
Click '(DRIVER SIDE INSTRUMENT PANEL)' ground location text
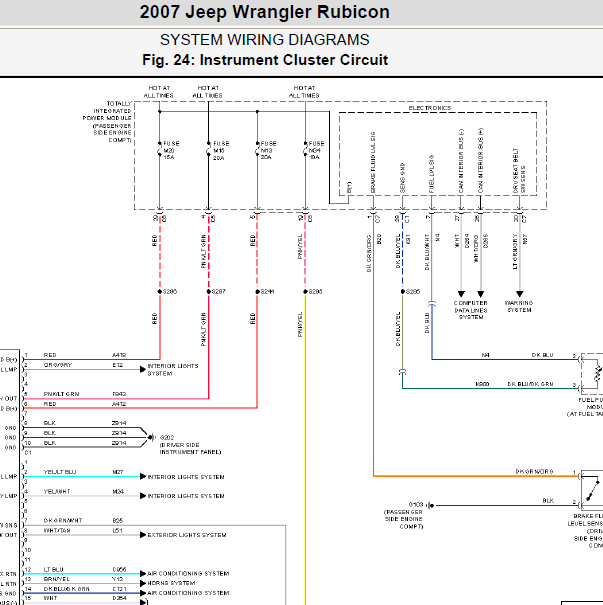tap(190, 448)
